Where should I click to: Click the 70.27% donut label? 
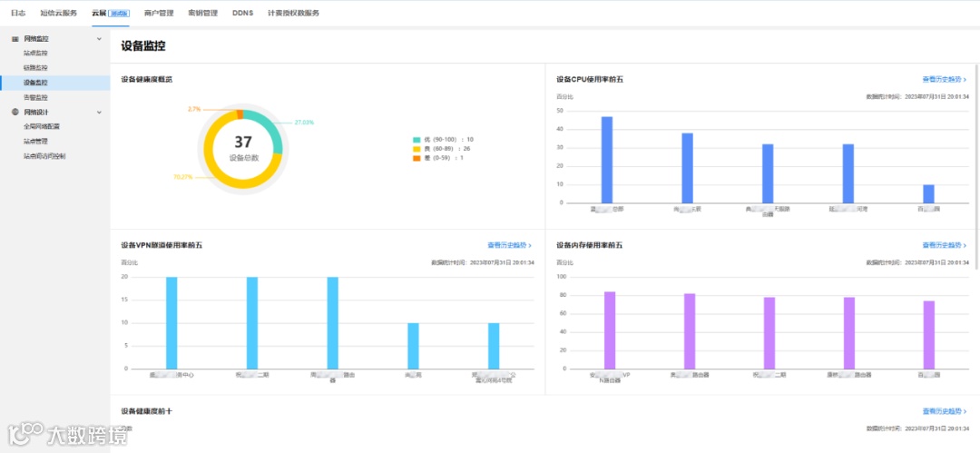tap(182, 178)
